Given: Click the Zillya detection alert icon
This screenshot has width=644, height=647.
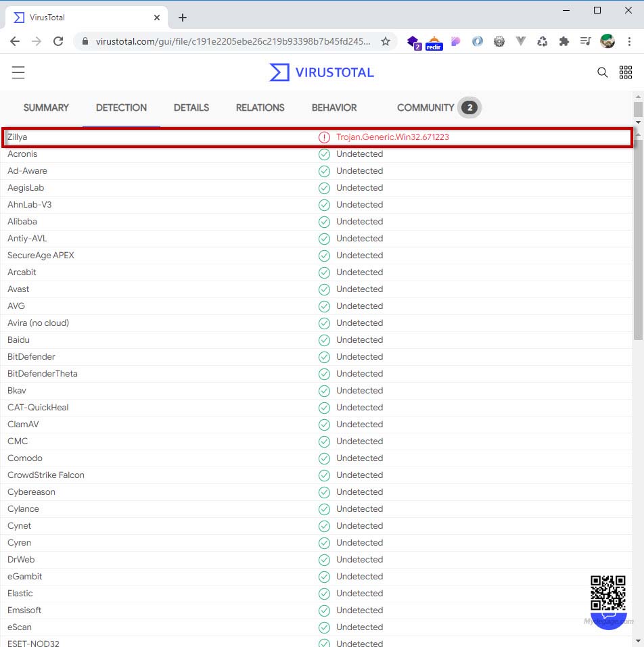Looking at the screenshot, I should click(324, 137).
